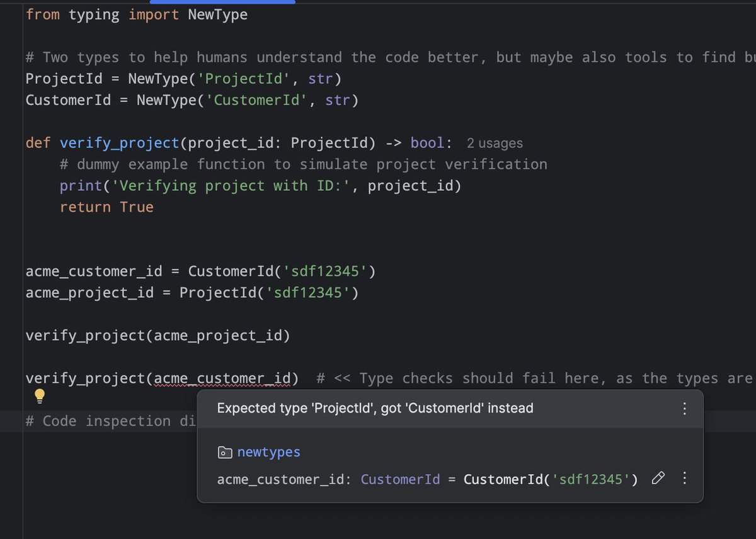Click the CustomerId = NewType assignment line
This screenshot has height=539, width=756.
pyautogui.click(x=192, y=100)
